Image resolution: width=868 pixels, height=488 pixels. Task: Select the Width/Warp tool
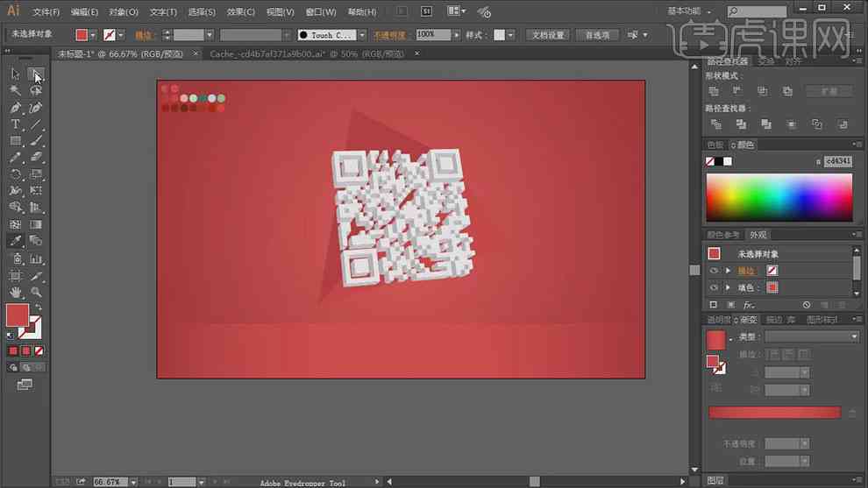tap(15, 191)
